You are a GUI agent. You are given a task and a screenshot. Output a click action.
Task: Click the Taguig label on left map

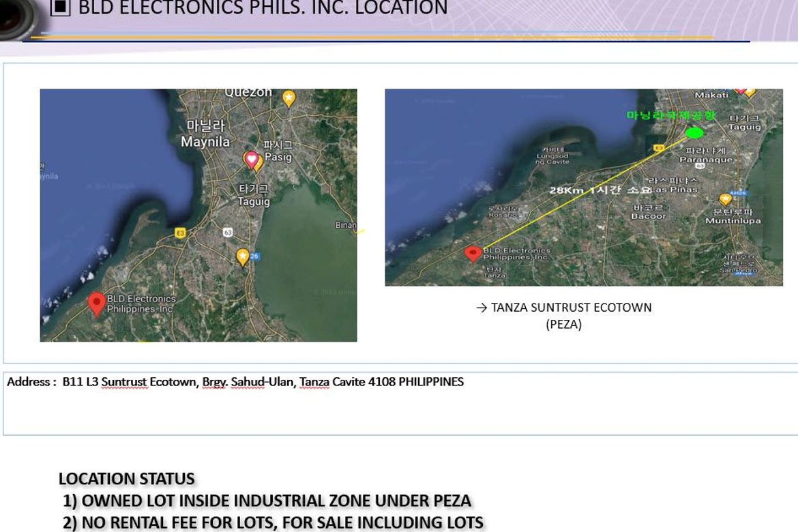[x=254, y=201]
